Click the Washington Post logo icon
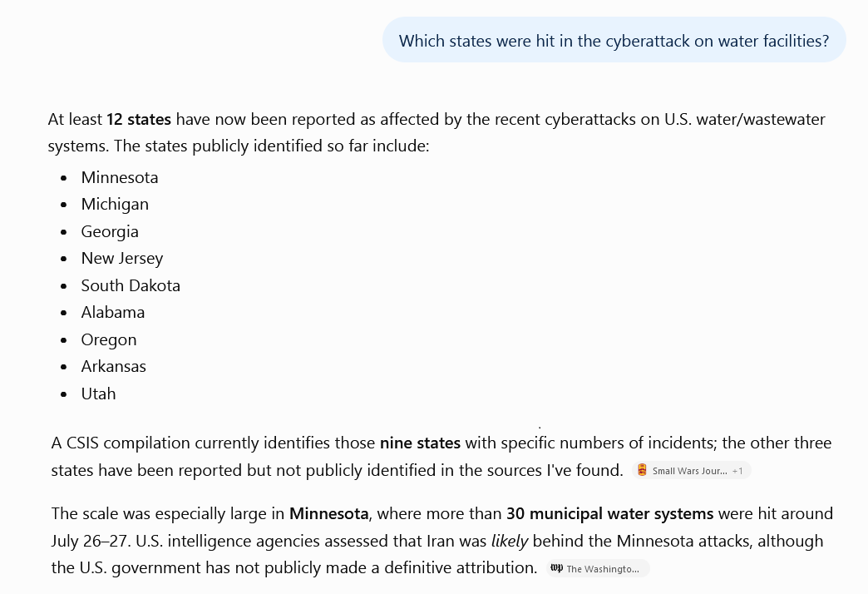868x594 pixels. point(556,568)
